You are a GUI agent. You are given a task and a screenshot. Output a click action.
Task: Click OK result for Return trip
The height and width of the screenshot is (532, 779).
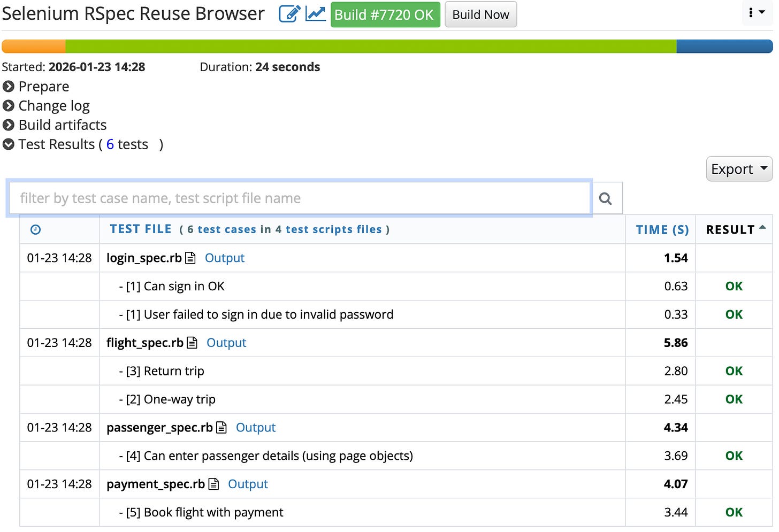pos(734,371)
